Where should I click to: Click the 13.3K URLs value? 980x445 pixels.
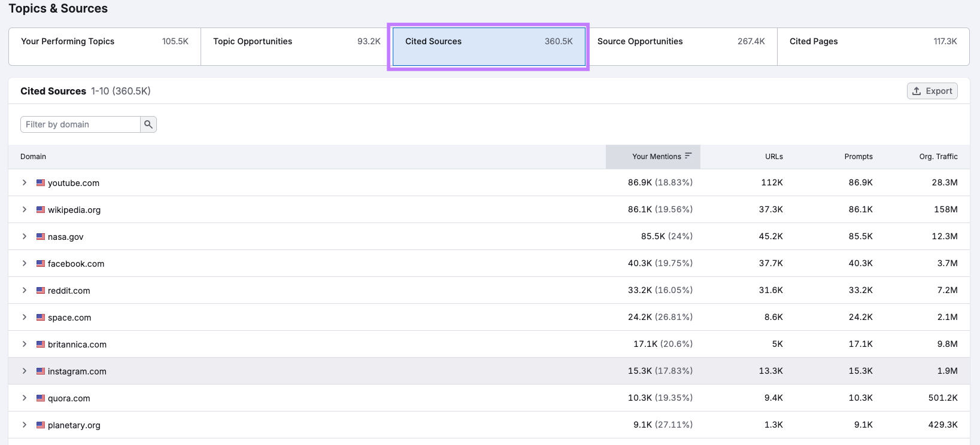771,371
